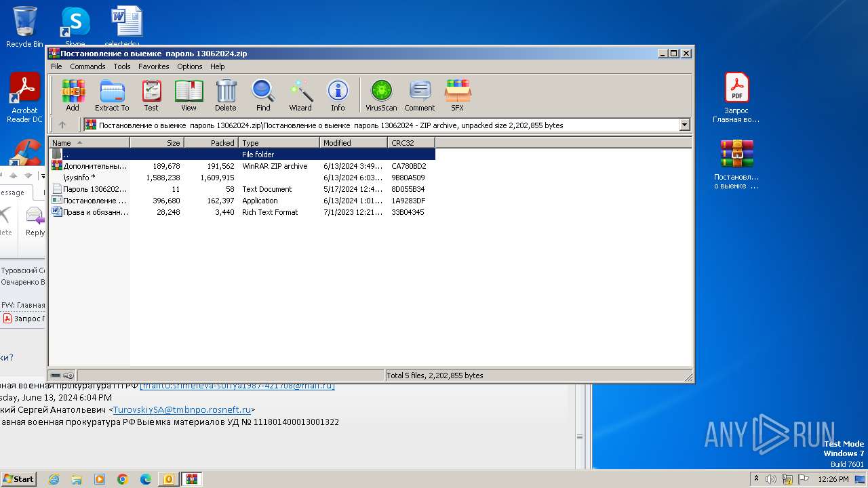Open the Запрос Главная во... PDF desktop file
This screenshot has height=488, width=868.
coord(736,98)
